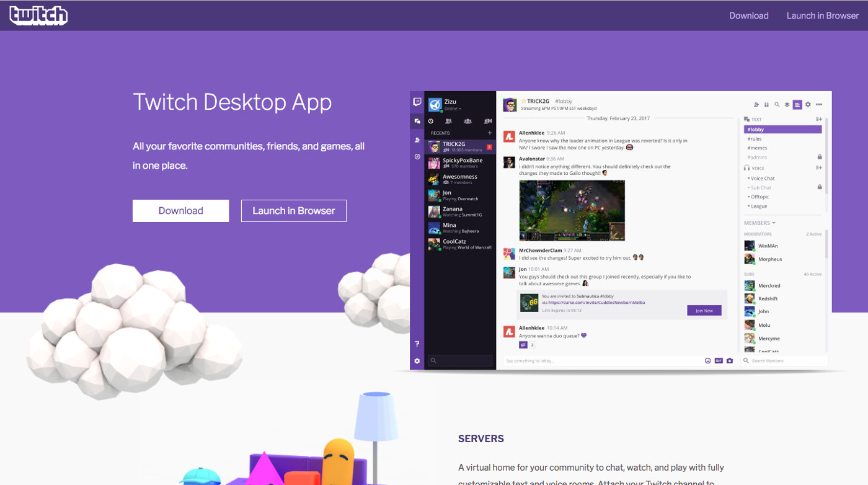Click the add friend icon in purple sidebar
Image resolution: width=868 pixels, height=485 pixels.
tap(417, 140)
